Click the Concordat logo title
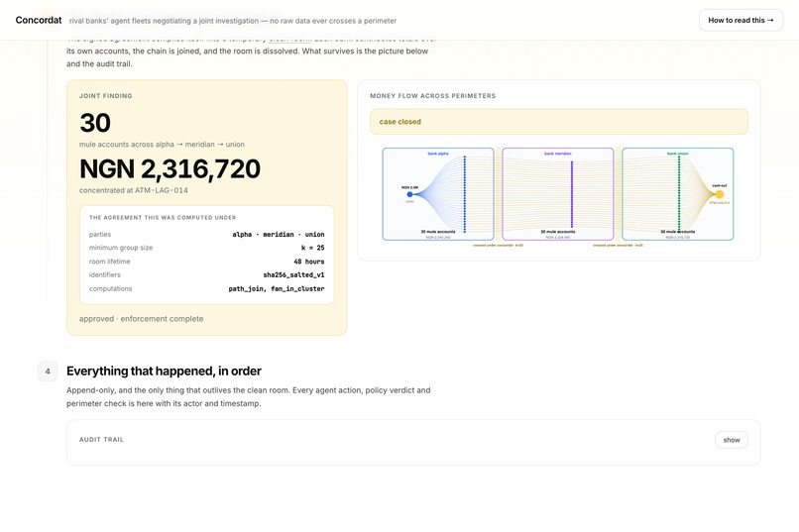This screenshot has width=799, height=532. tap(39, 21)
